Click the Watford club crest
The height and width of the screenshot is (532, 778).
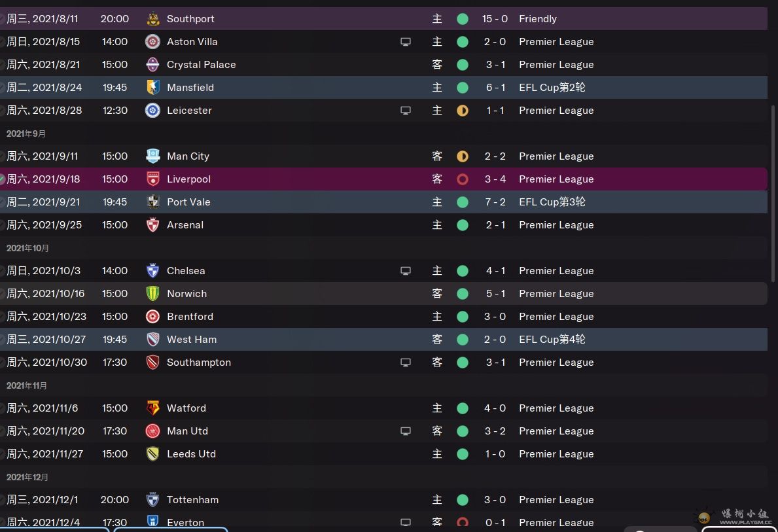click(153, 408)
